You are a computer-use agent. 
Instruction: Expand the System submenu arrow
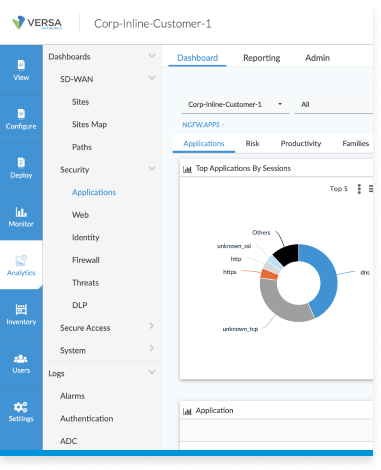[x=152, y=348]
